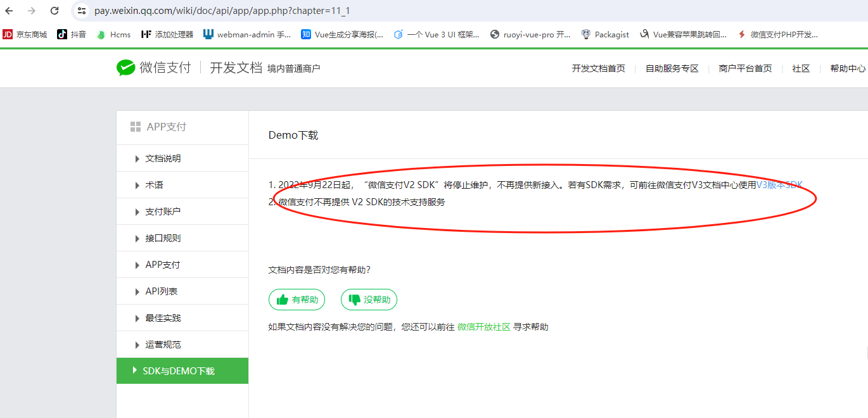Open Hcms bookmark
Viewport: 868px width, 418px height.
pos(113,35)
